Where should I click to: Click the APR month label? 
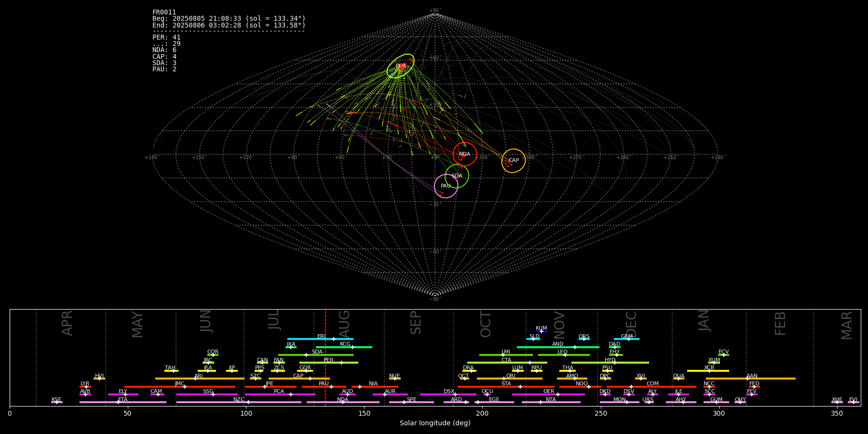click(x=68, y=323)
